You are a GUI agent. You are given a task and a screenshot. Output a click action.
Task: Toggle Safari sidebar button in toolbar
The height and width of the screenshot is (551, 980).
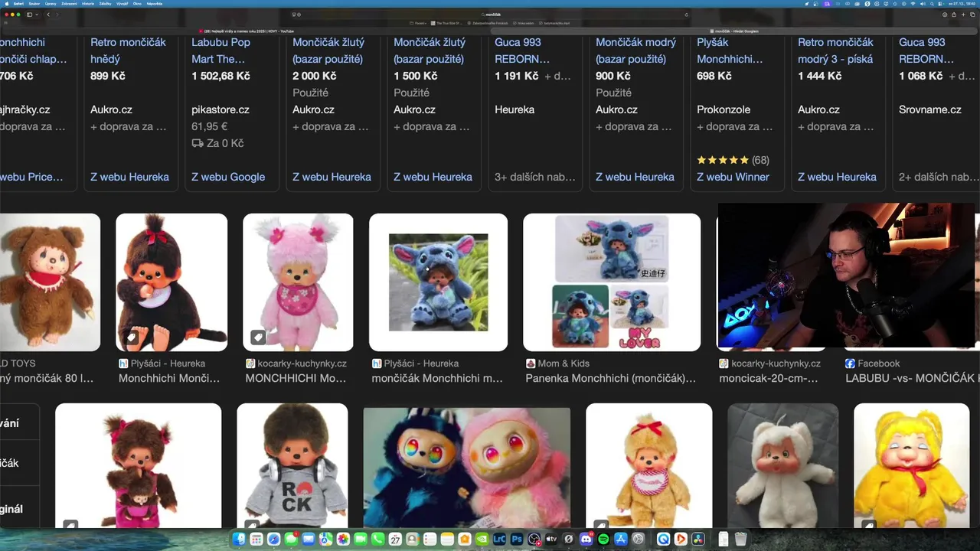tap(29, 15)
